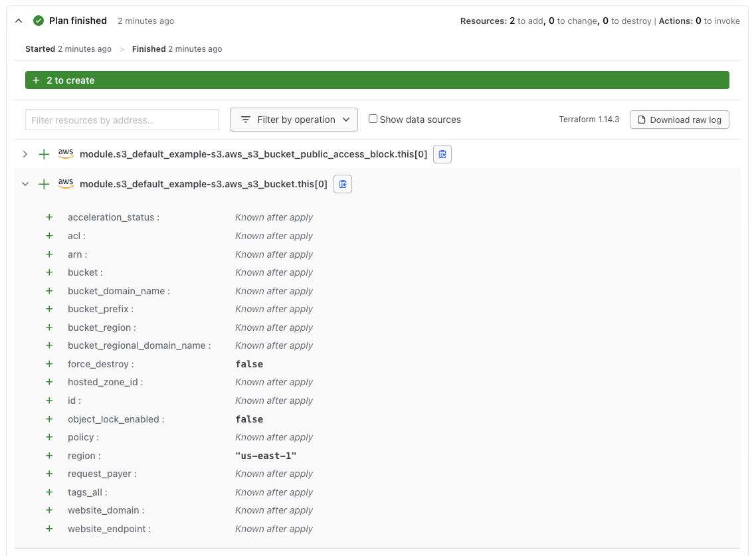Image resolution: width=756 pixels, height=556 pixels.
Task: Copy the address of aws_s3_bucket.this[0]
Action: pos(343,183)
